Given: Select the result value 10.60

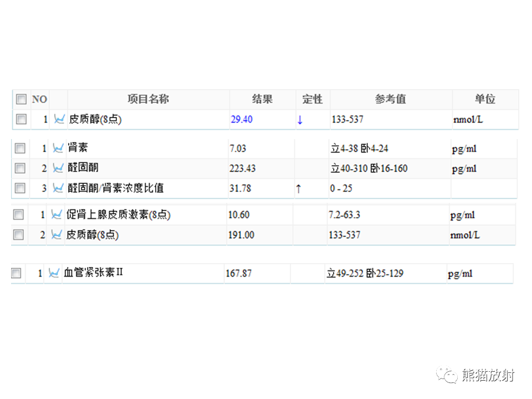Looking at the screenshot, I should (239, 215).
